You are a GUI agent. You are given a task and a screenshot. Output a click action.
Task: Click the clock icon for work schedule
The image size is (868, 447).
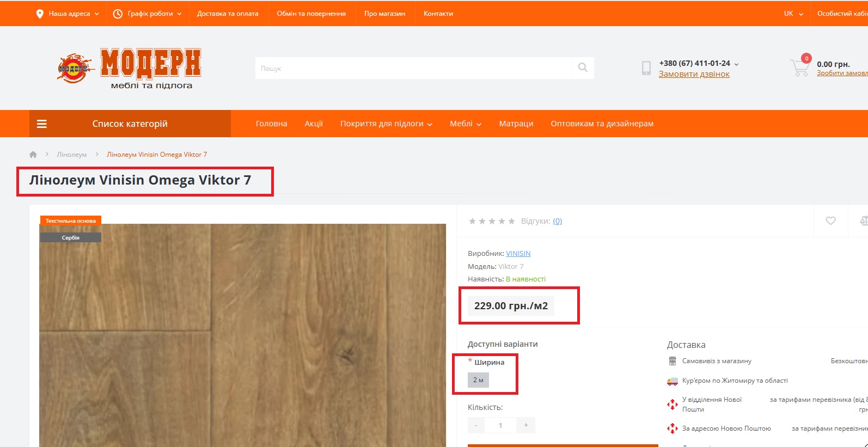pos(118,14)
